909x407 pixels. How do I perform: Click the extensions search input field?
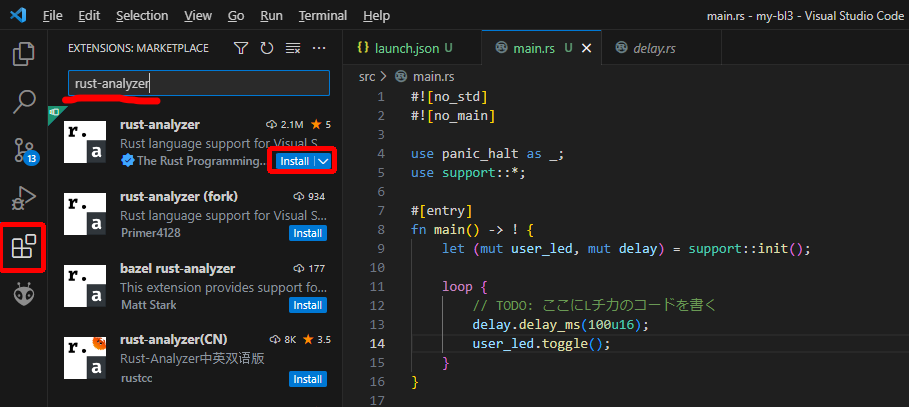pos(198,84)
